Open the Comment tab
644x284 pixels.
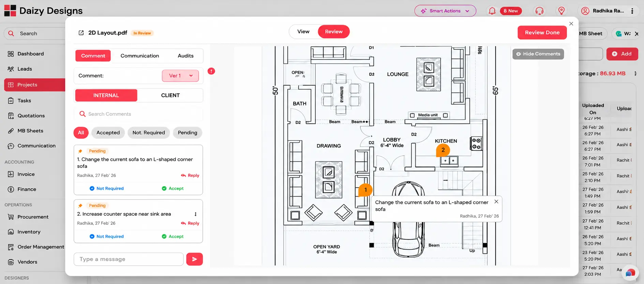pyautogui.click(x=93, y=56)
